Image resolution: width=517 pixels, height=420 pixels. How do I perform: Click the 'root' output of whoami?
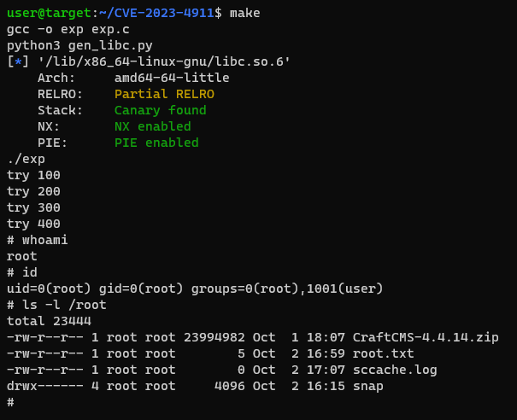pos(22,256)
